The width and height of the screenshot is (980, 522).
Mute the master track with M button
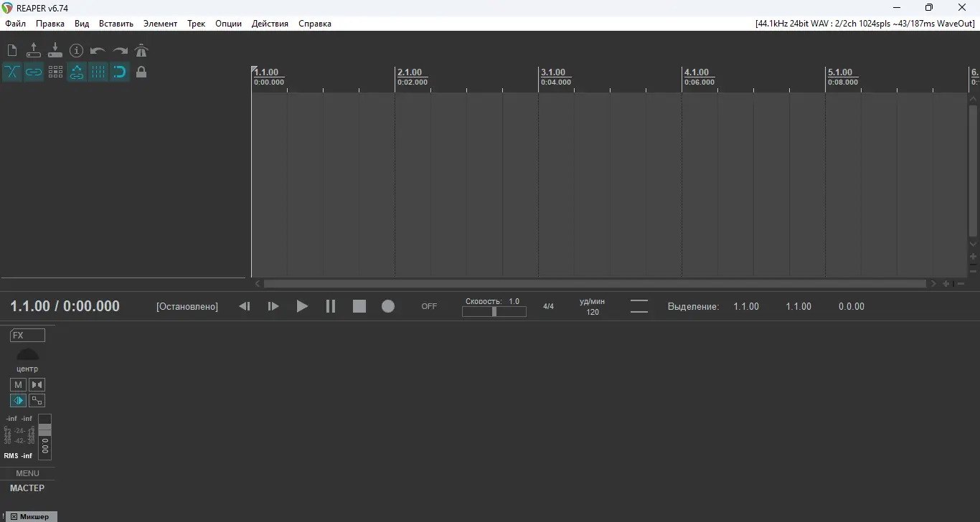point(19,385)
